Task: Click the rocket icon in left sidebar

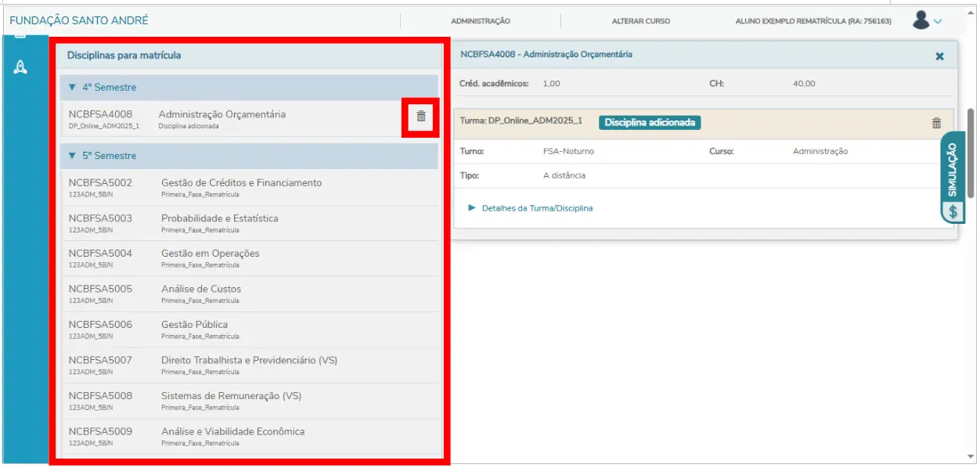Action: [21, 67]
